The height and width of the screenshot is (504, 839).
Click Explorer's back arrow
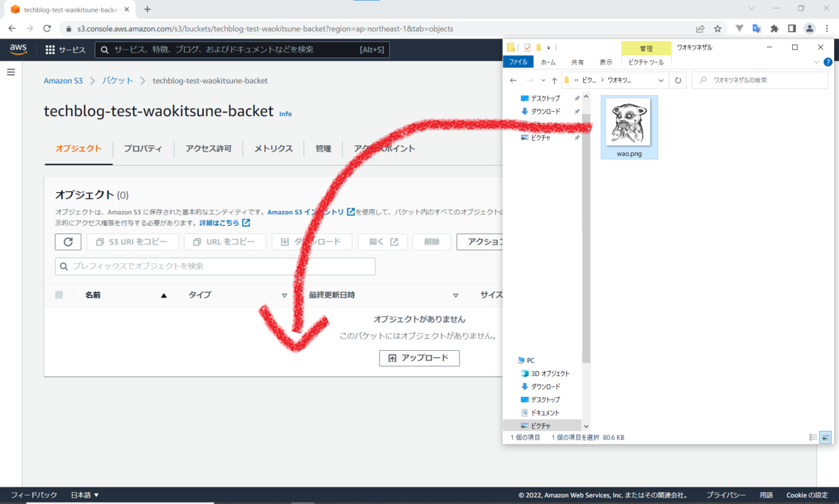coord(513,80)
